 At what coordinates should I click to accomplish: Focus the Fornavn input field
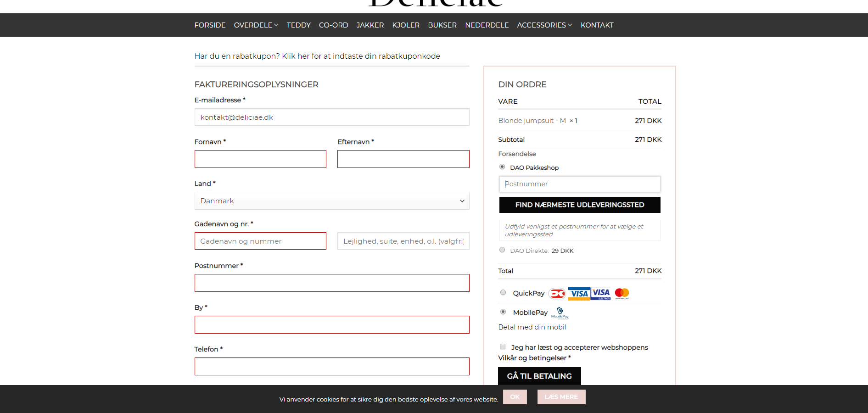pyautogui.click(x=260, y=159)
